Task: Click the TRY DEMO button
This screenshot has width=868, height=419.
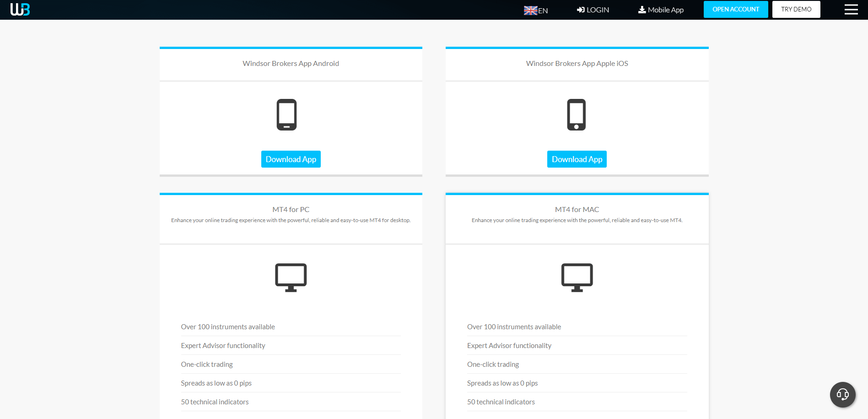Action: pyautogui.click(x=796, y=9)
